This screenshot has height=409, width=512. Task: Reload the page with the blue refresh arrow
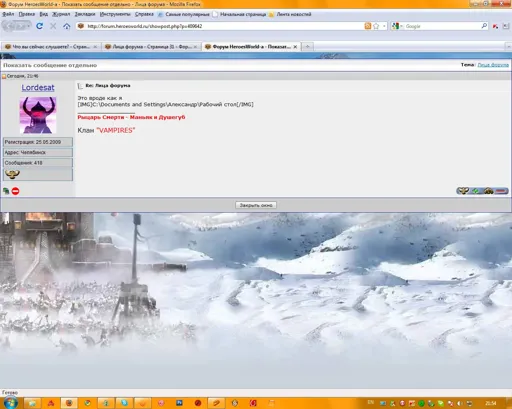coord(39,26)
